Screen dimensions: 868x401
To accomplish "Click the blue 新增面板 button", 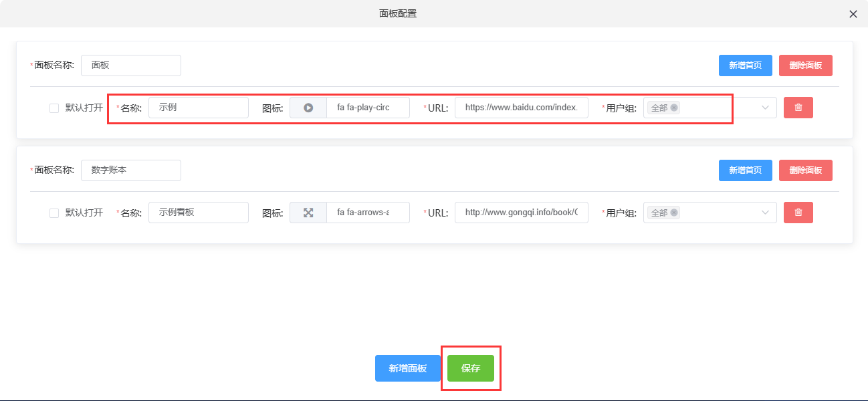I will (x=407, y=368).
